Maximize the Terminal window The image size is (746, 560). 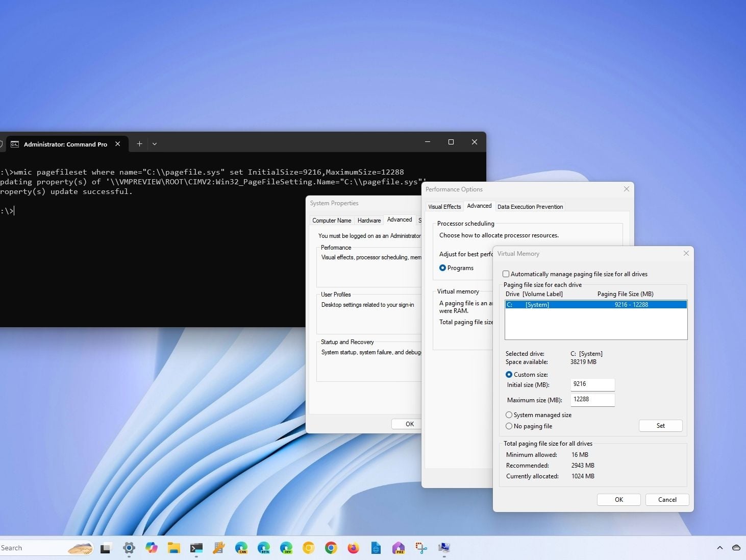[x=451, y=142]
